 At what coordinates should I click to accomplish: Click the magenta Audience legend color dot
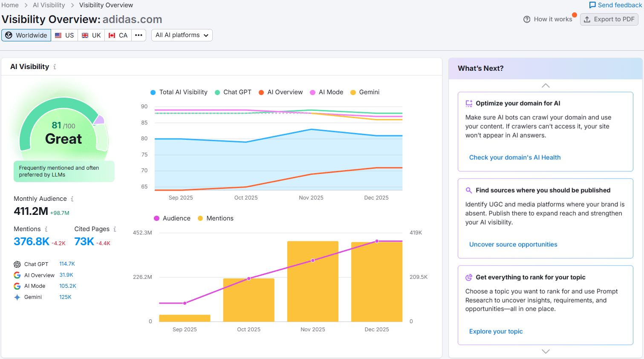point(156,218)
